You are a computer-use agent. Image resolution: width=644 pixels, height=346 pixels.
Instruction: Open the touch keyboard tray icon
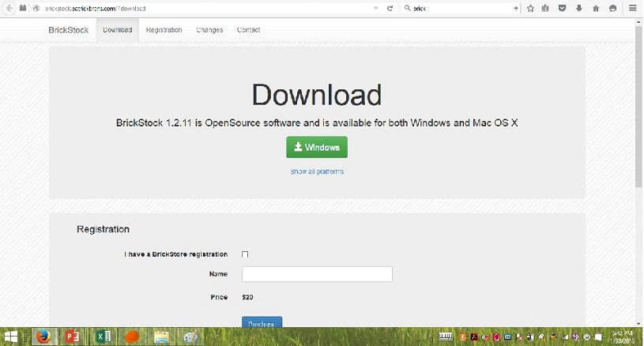[446, 337]
